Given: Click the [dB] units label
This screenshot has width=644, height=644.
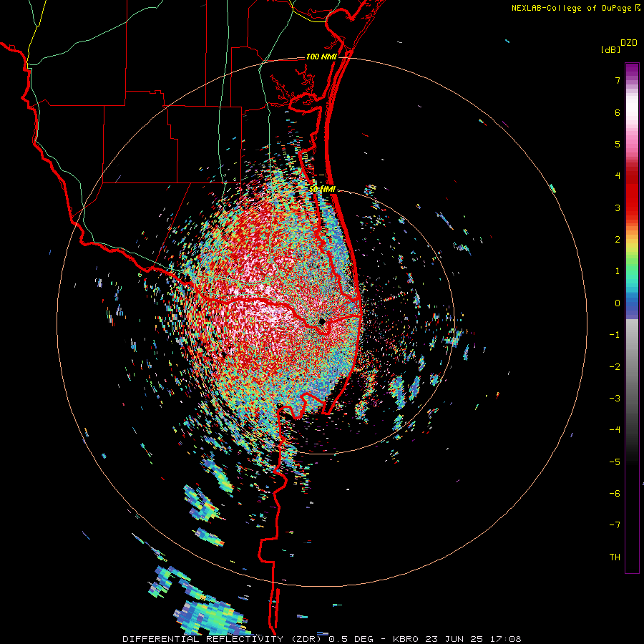Looking at the screenshot, I should click(x=611, y=49).
